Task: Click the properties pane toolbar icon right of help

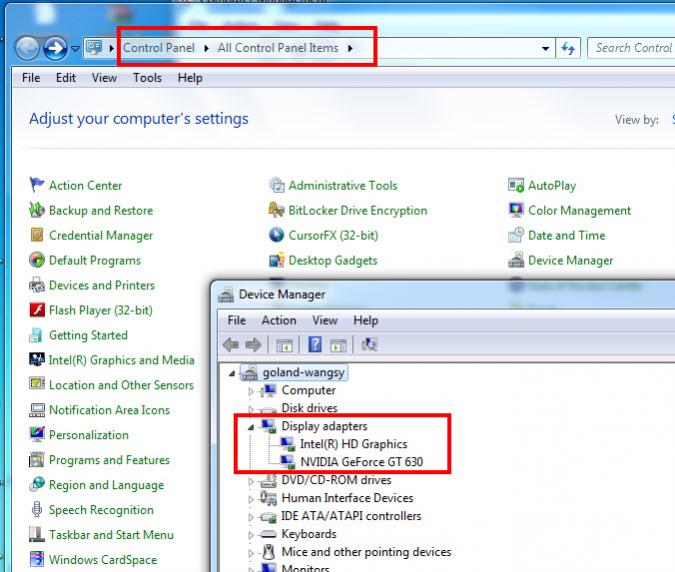Action: [338, 345]
